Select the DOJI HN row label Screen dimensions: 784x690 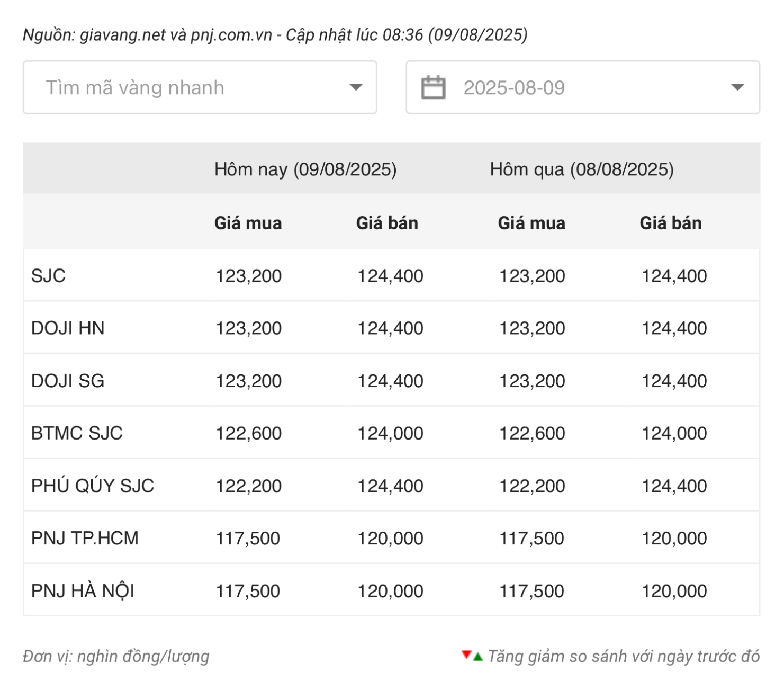pos(68,328)
